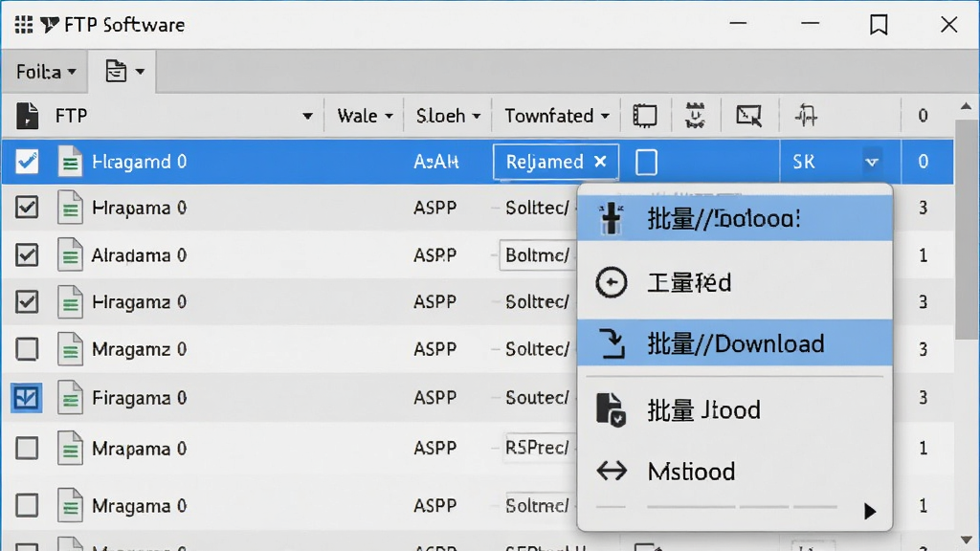The height and width of the screenshot is (551, 980).
Task: Click the scrollbar up arrow
Action: (x=967, y=106)
